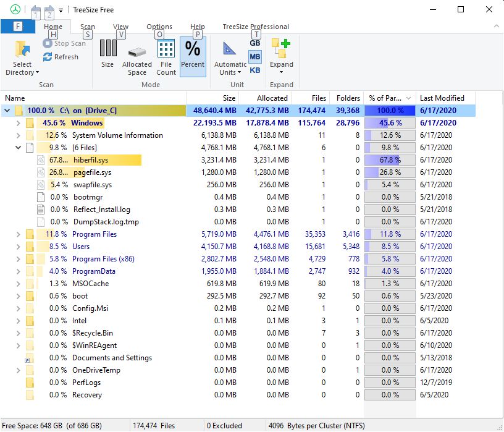This screenshot has width=504, height=432.
Task: Switch to Size display mode
Action: [107, 49]
